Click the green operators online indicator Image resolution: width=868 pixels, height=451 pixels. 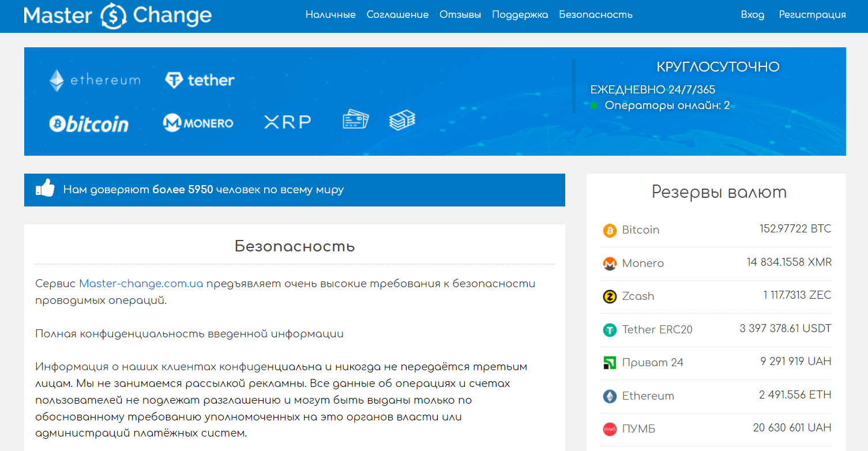(593, 106)
